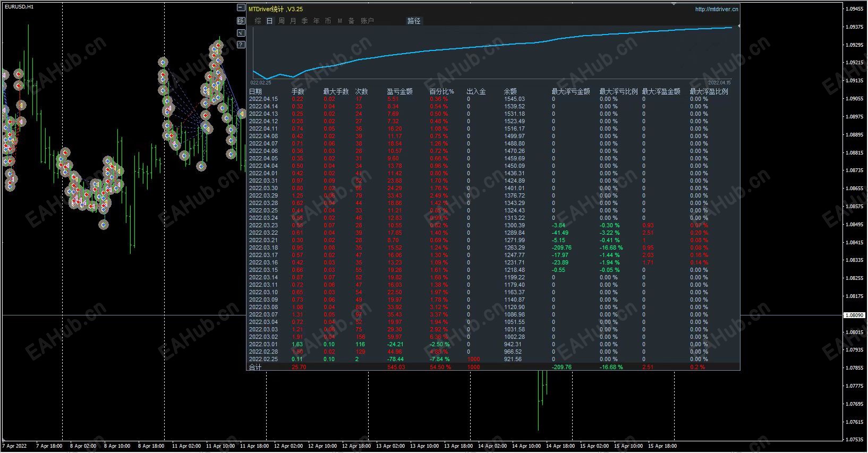This screenshot has height=453, width=868.
Task: Click the 最大浮盈金额 column header
Action: [661, 91]
